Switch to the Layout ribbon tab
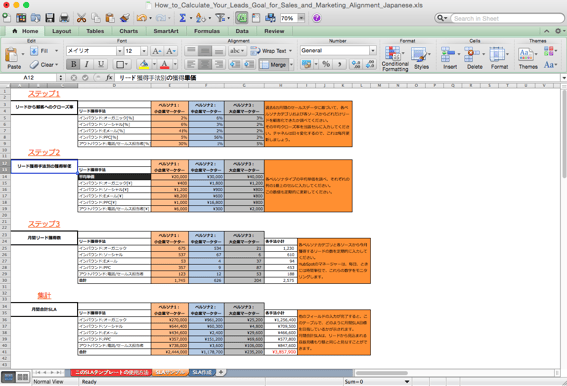 (61, 31)
